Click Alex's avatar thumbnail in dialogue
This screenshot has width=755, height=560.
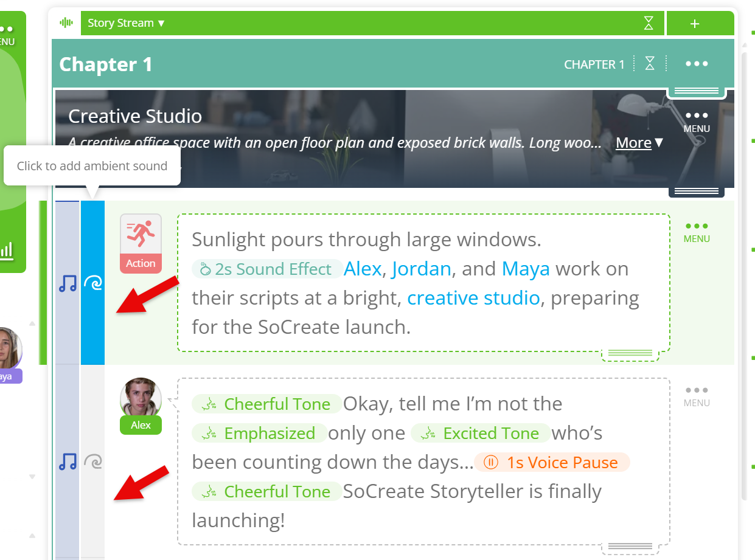(x=141, y=398)
